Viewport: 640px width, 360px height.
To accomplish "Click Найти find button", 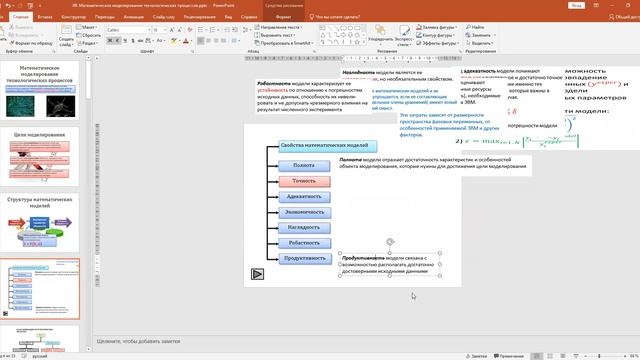I will tap(475, 27).
